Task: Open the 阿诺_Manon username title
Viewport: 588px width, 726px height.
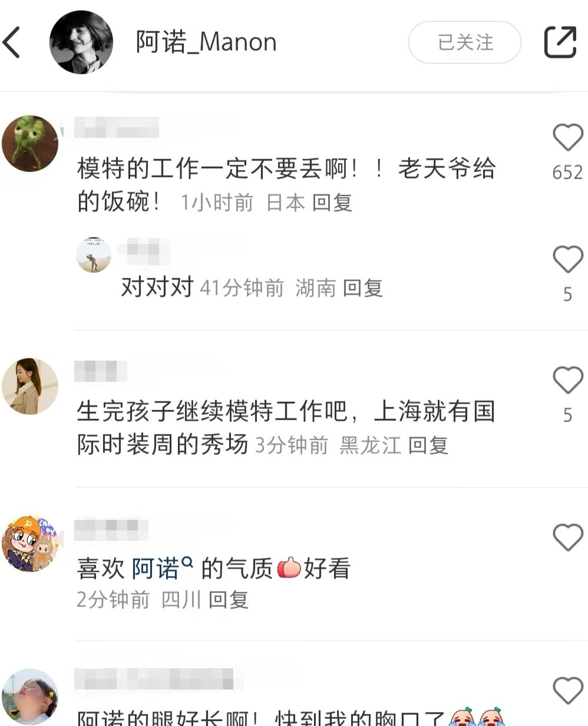Action: [206, 42]
